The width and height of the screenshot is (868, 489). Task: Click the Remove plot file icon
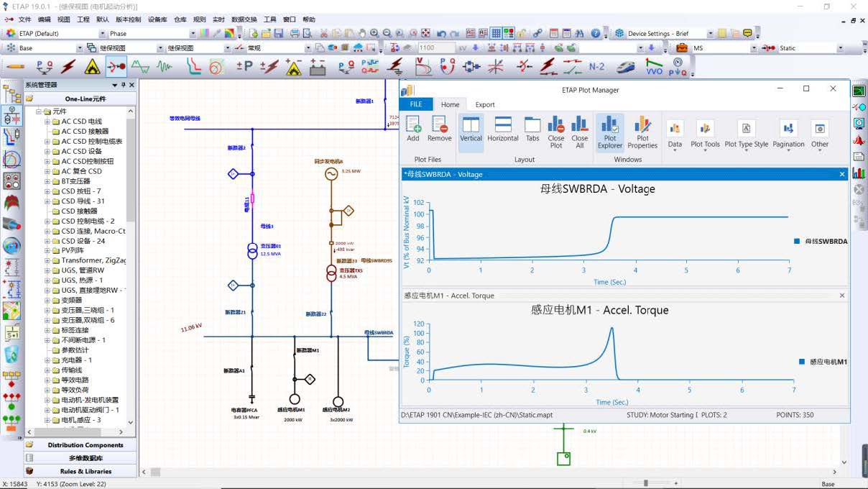[x=439, y=128]
